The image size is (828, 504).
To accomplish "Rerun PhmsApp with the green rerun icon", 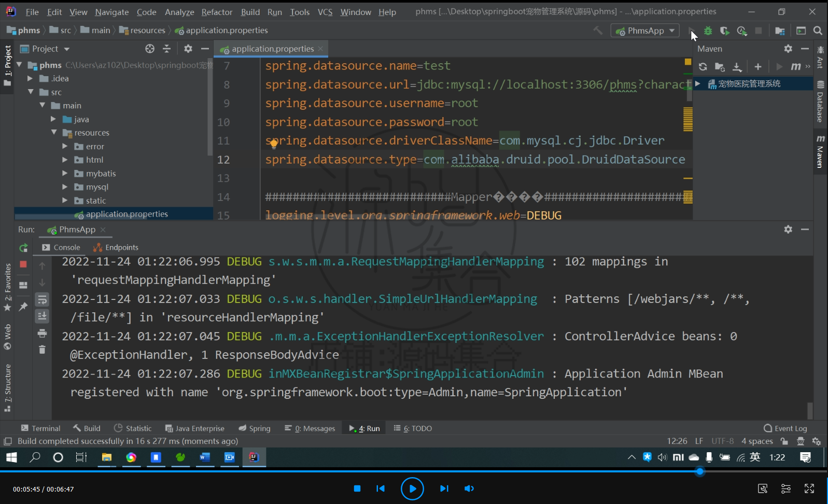I will [23, 248].
